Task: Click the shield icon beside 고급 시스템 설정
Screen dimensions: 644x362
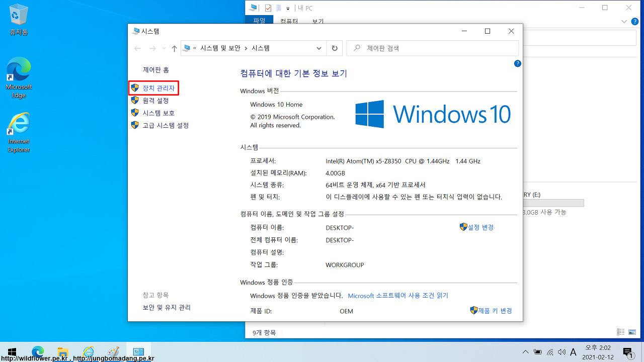Action: pos(135,125)
